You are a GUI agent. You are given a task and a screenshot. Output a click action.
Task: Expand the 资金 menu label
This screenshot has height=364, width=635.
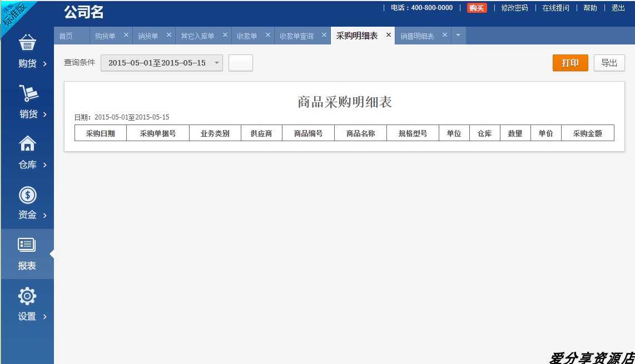pyautogui.click(x=27, y=215)
